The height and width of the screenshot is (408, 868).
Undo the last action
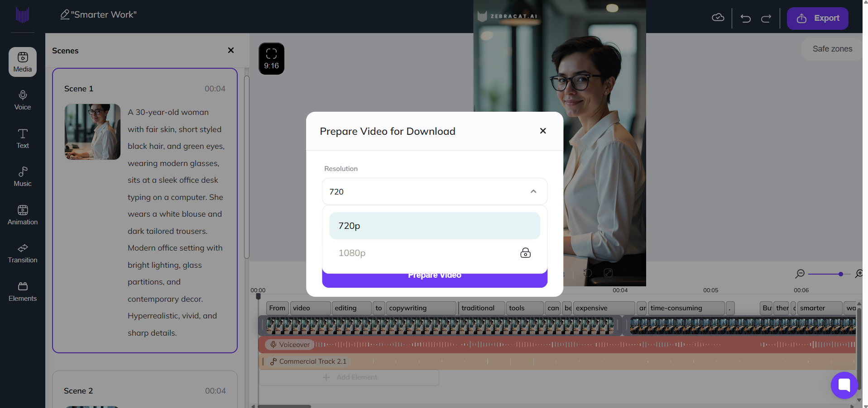[746, 18]
